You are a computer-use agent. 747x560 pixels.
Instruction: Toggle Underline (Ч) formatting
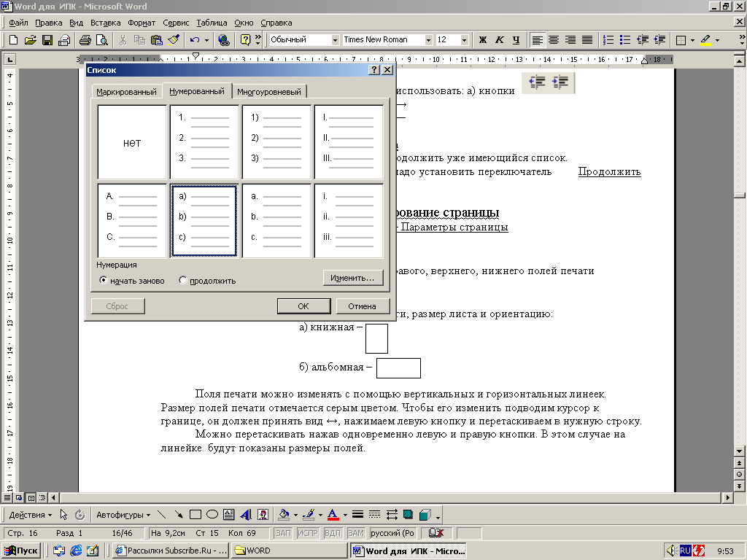[x=516, y=40]
